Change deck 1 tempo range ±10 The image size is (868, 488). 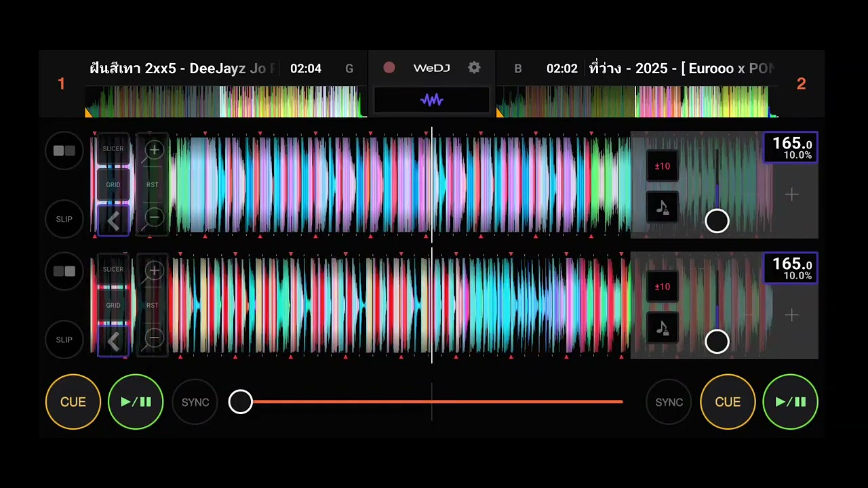(663, 166)
